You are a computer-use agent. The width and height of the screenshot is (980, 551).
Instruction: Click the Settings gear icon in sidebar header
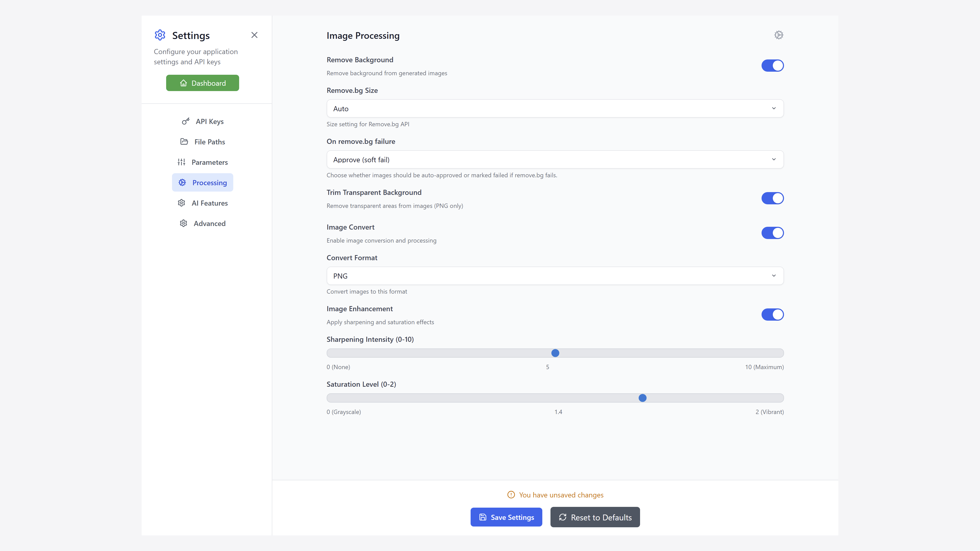click(x=160, y=35)
